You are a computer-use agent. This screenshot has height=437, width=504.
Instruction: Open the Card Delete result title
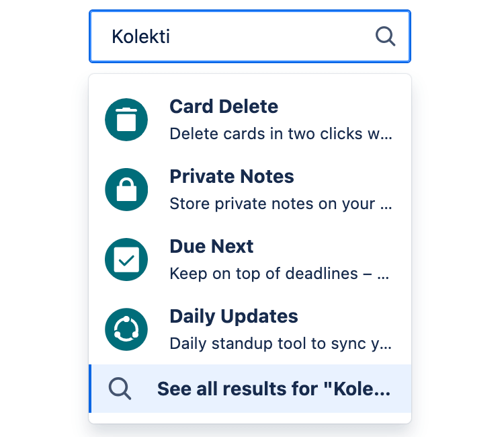[224, 106]
